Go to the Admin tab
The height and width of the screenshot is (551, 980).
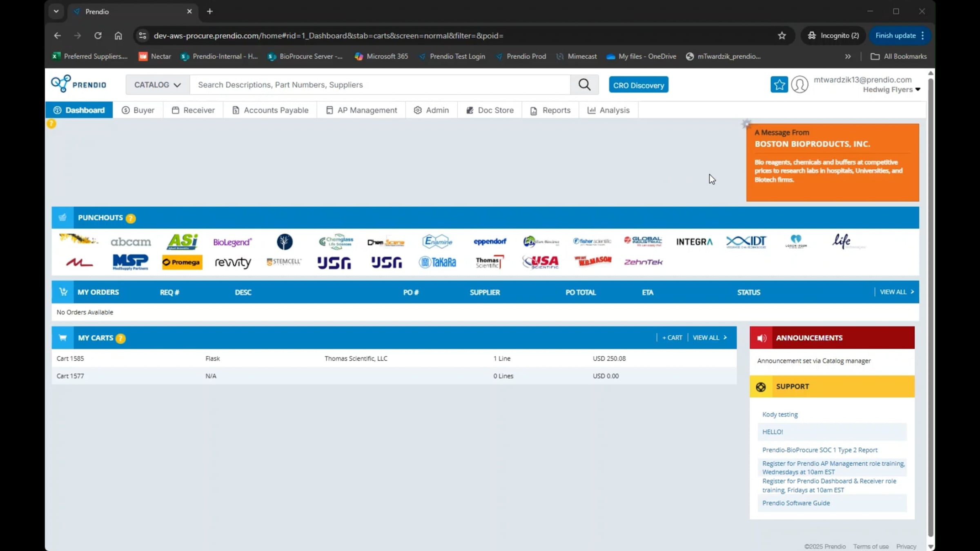[x=431, y=110]
